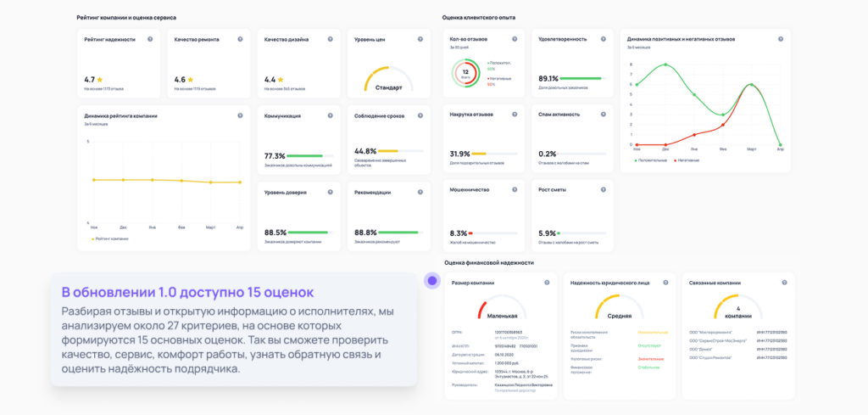Viewport: 868px width, 415px height.
Task: Click the purple hotspot dot beside the update callout
Action: tap(432, 281)
